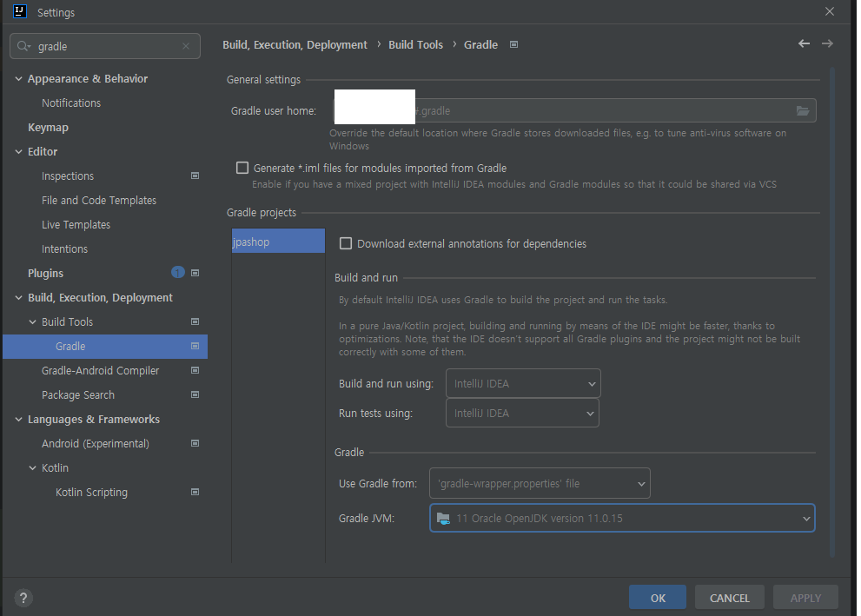Click project icon on selected Gradle row
The image size is (861, 616).
(195, 346)
